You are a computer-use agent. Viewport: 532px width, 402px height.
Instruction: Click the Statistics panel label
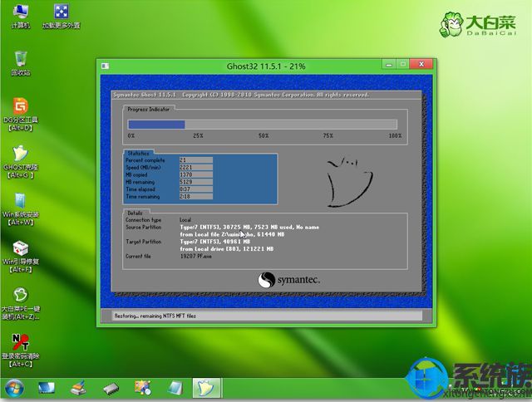138,153
